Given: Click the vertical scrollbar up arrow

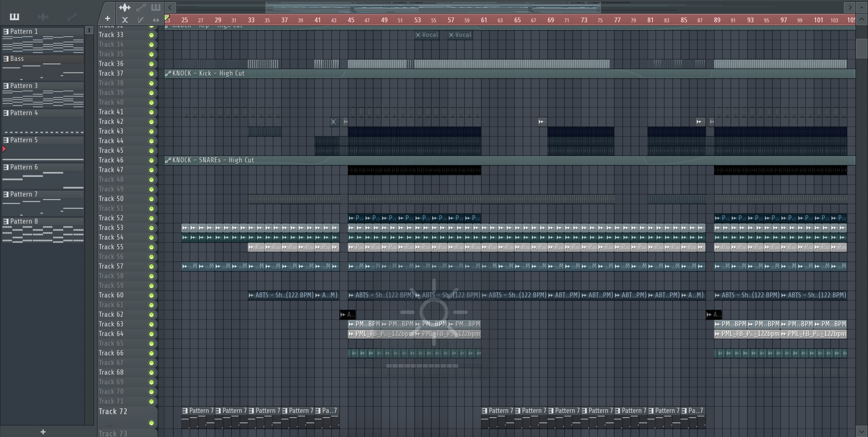Looking at the screenshot, I should coord(862,19).
